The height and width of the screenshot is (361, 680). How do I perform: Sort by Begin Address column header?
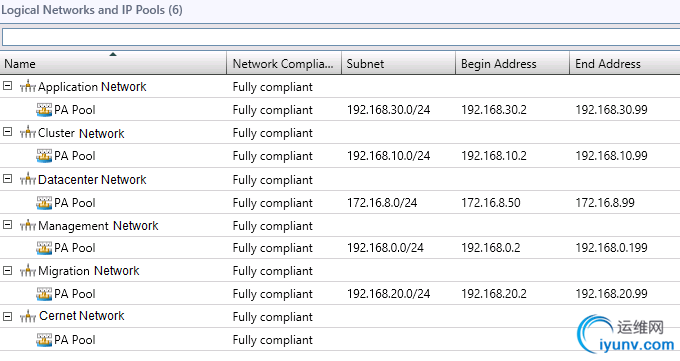(512, 63)
